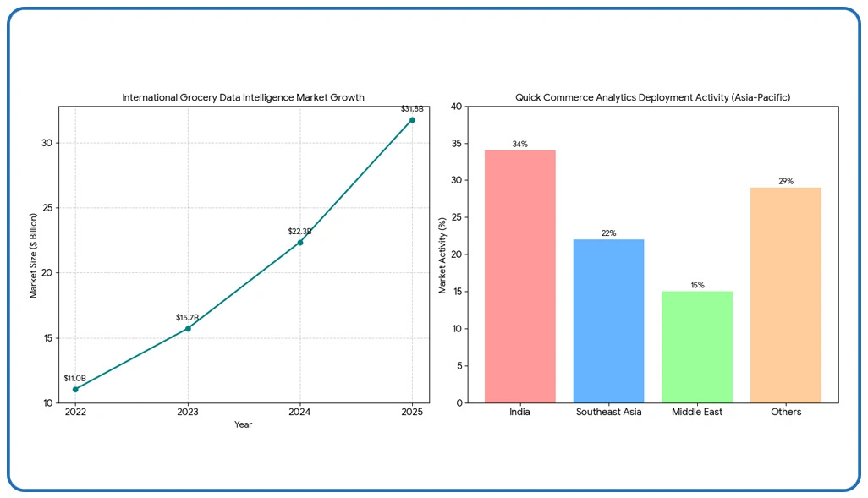Screen dimensions: 868x498
Task: Click the 2024 data point marker
Action: click(299, 243)
